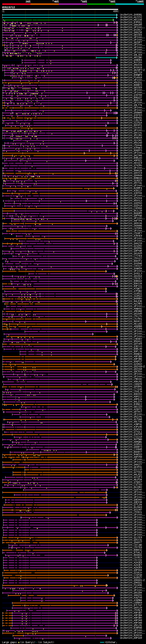Click the white query ruler bar 1-499
The image size is (146, 644).
tap(60, 10)
